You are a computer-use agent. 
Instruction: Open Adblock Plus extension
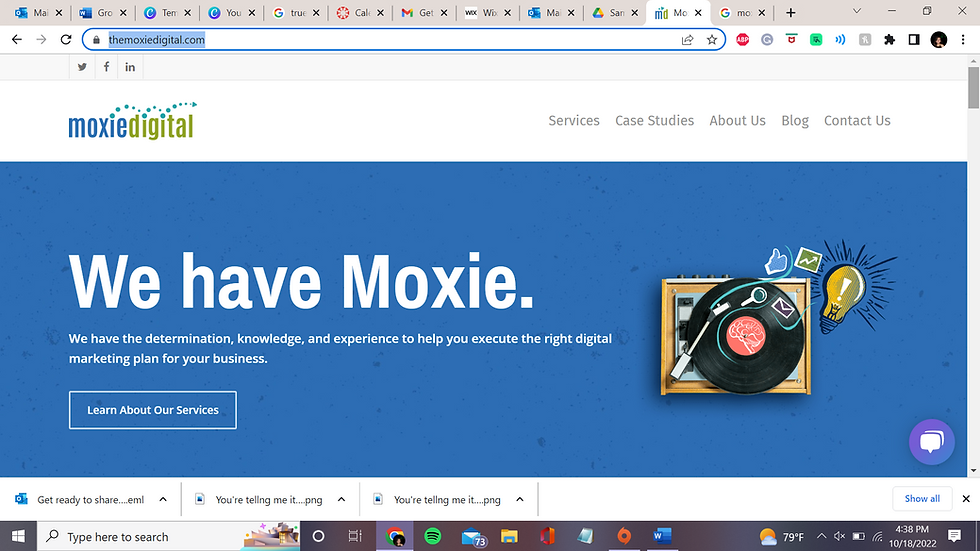[742, 39]
